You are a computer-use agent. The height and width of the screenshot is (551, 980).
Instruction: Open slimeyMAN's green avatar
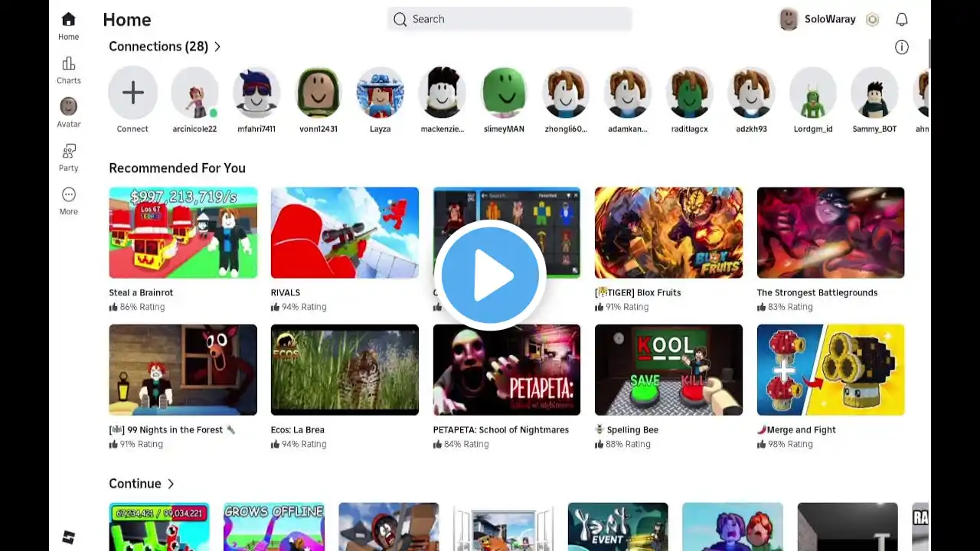coord(505,93)
